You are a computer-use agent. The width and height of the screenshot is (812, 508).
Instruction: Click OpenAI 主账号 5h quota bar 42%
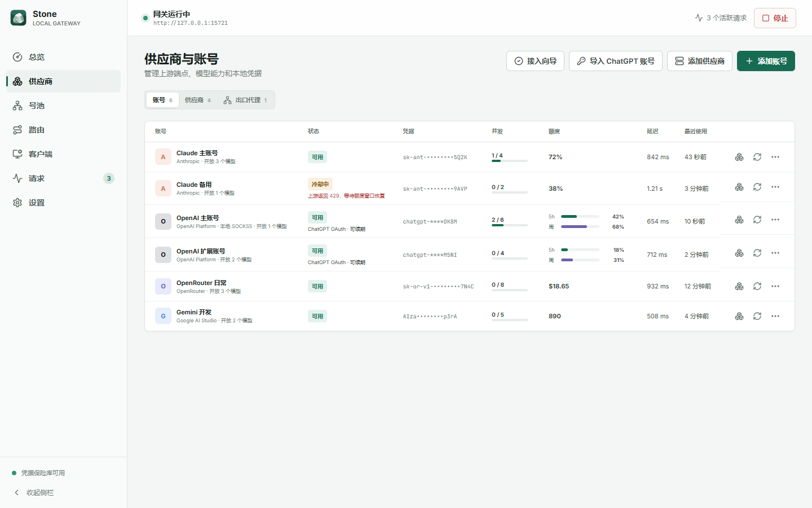580,216
